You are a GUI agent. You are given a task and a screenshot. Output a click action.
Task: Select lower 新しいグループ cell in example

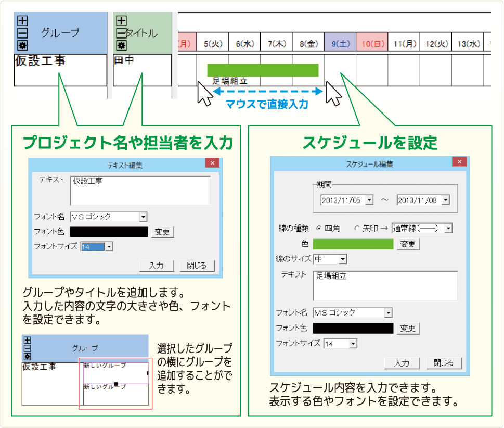115,394
